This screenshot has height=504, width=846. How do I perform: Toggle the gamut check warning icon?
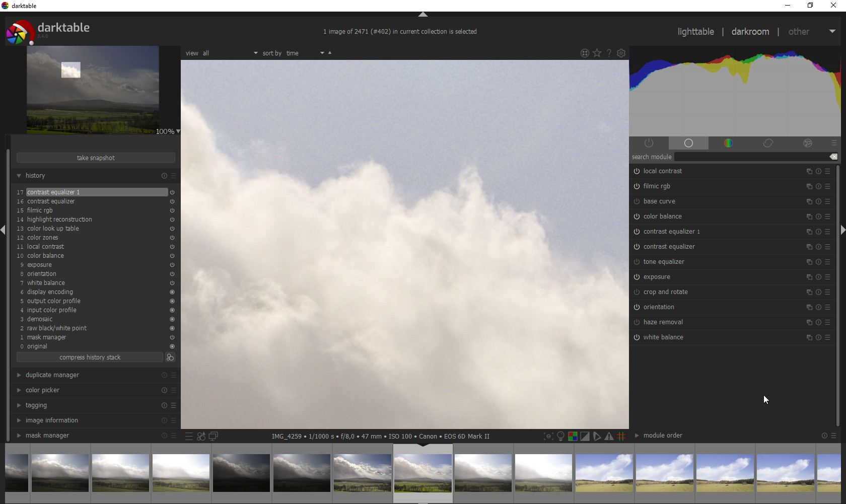[x=609, y=437]
